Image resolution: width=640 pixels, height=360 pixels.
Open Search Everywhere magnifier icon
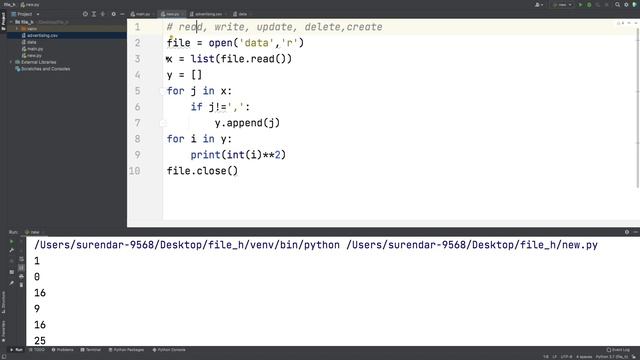click(x=617, y=5)
